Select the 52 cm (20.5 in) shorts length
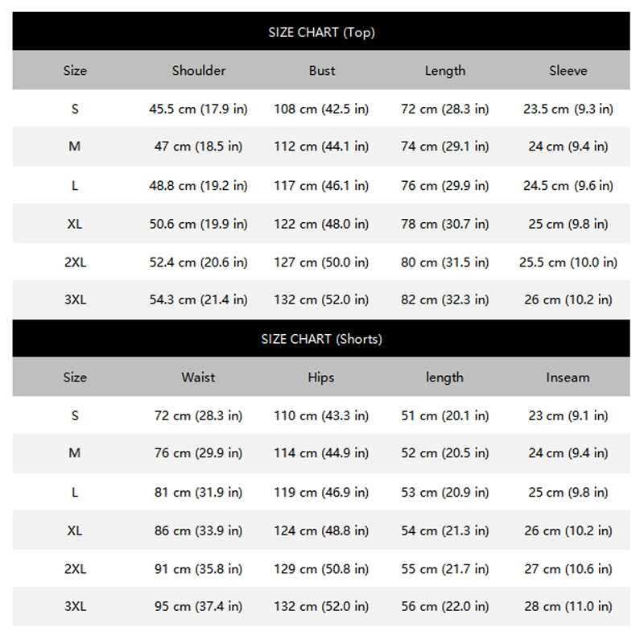The height and width of the screenshot is (644, 644). (445, 453)
